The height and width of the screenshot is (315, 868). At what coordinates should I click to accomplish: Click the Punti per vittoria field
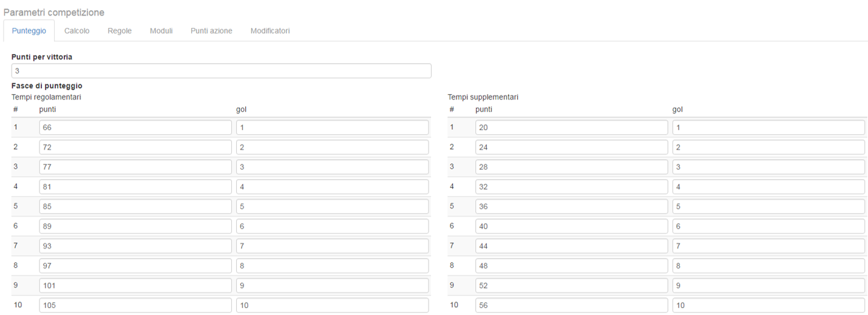coord(221,71)
